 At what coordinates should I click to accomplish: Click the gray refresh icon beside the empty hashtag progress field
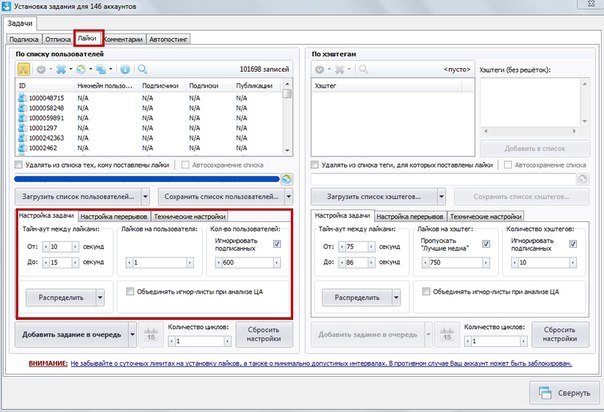[583, 179]
